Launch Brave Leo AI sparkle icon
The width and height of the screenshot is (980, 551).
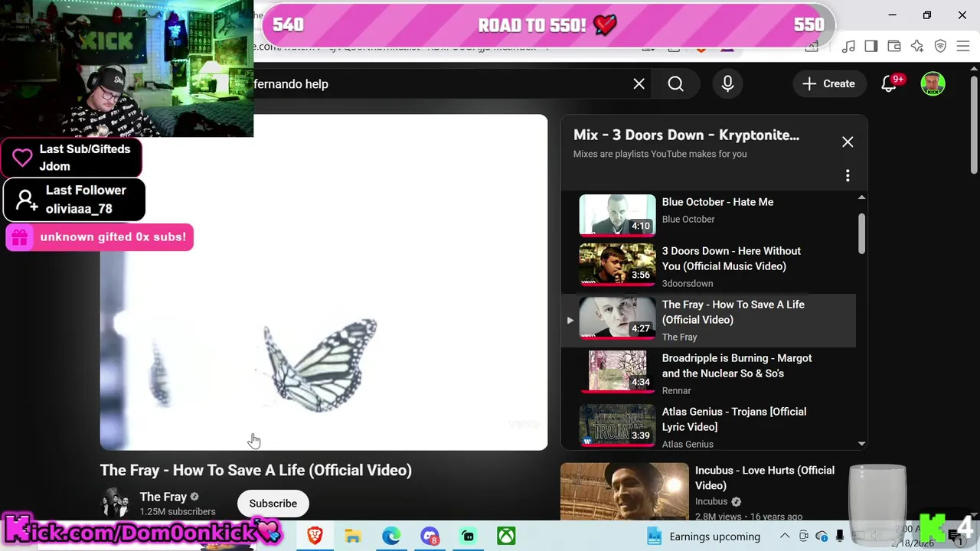tap(917, 47)
